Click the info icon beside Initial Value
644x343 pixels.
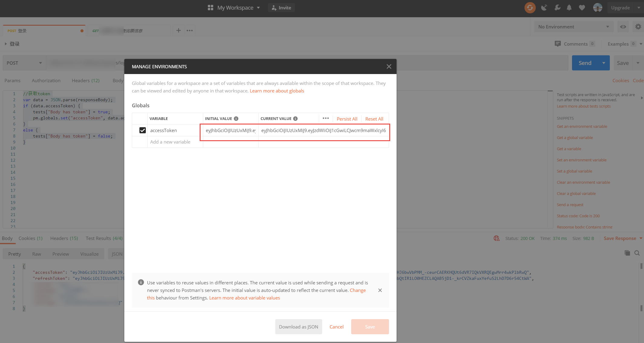tap(236, 118)
